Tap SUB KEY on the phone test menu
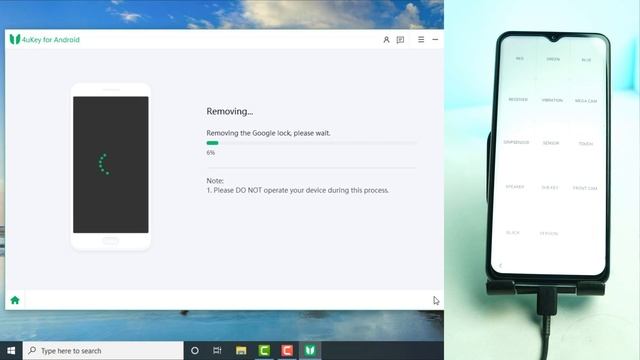Viewport: 640px width, 360px height. 550,188
